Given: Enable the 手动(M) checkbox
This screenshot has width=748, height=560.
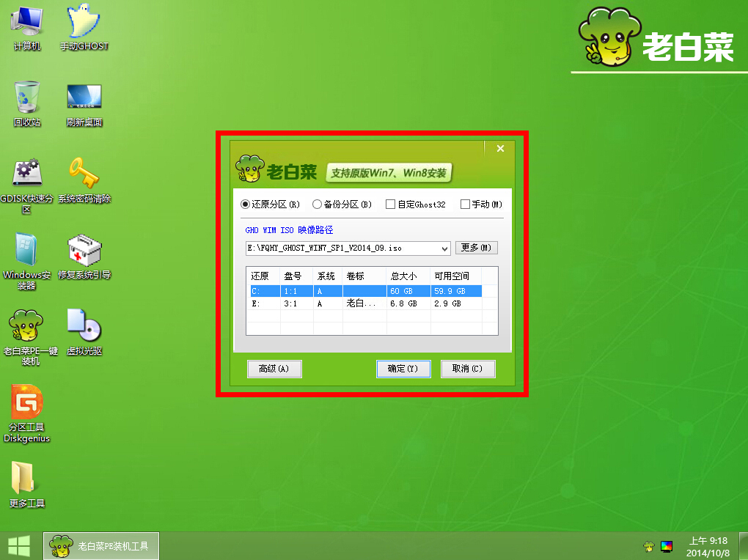Looking at the screenshot, I should point(481,205).
